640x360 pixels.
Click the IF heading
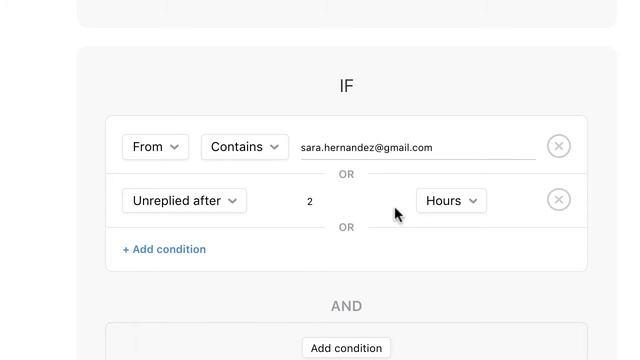click(x=347, y=86)
